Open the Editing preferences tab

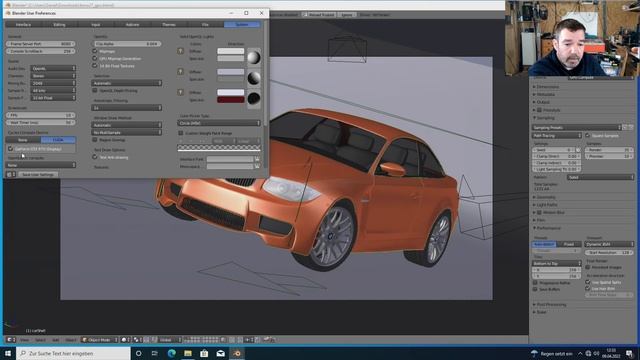[60, 24]
